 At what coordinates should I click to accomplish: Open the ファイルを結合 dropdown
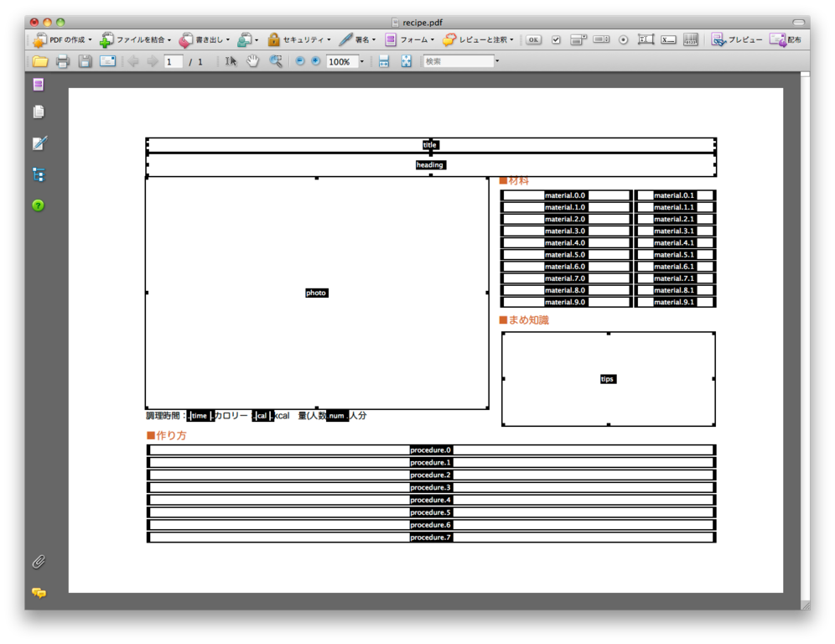point(135,39)
